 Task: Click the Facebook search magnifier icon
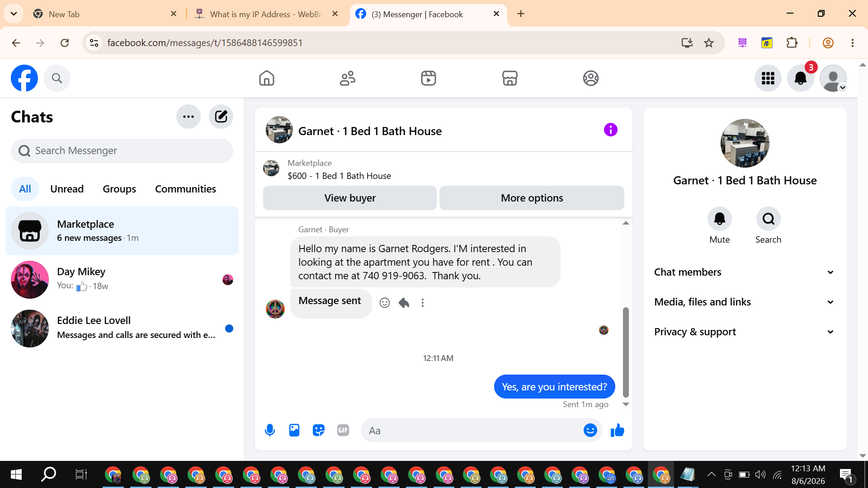click(57, 78)
